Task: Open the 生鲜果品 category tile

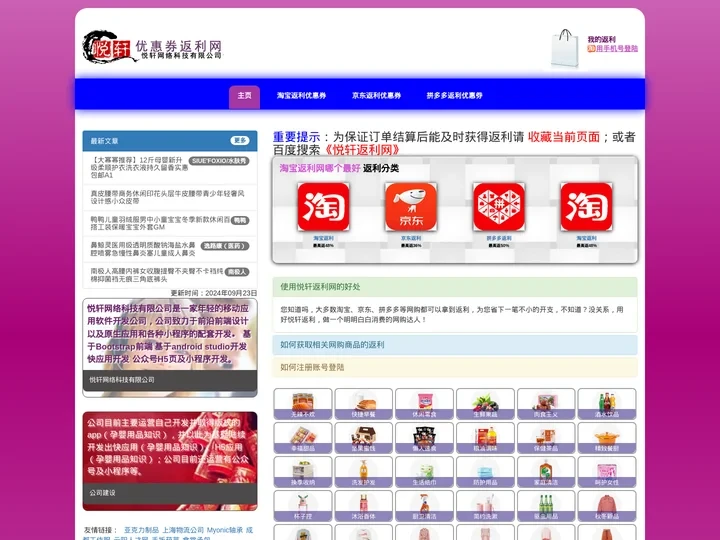Action: click(x=485, y=404)
